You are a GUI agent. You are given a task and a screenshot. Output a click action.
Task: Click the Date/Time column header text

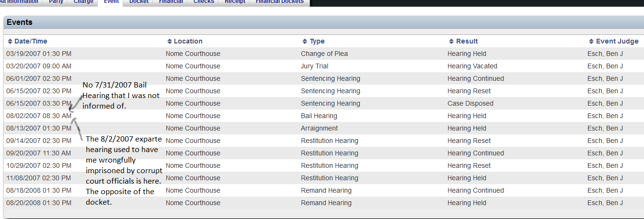pos(31,42)
